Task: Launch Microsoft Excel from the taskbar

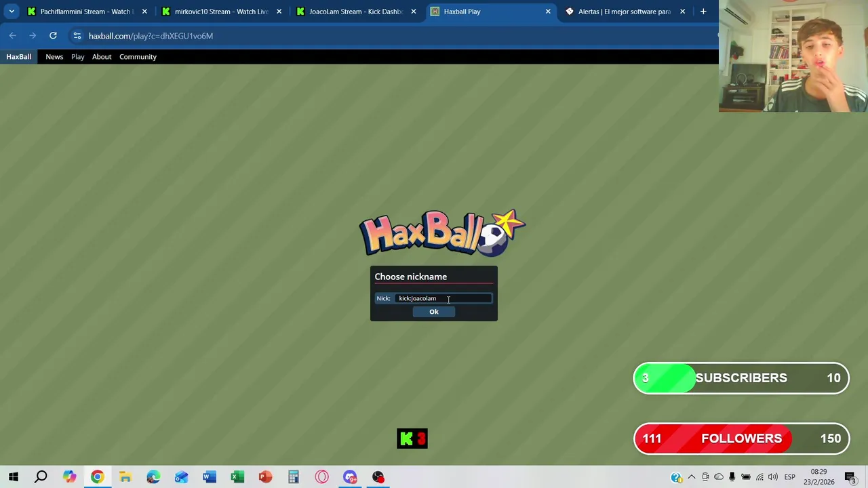Action: [237, 477]
